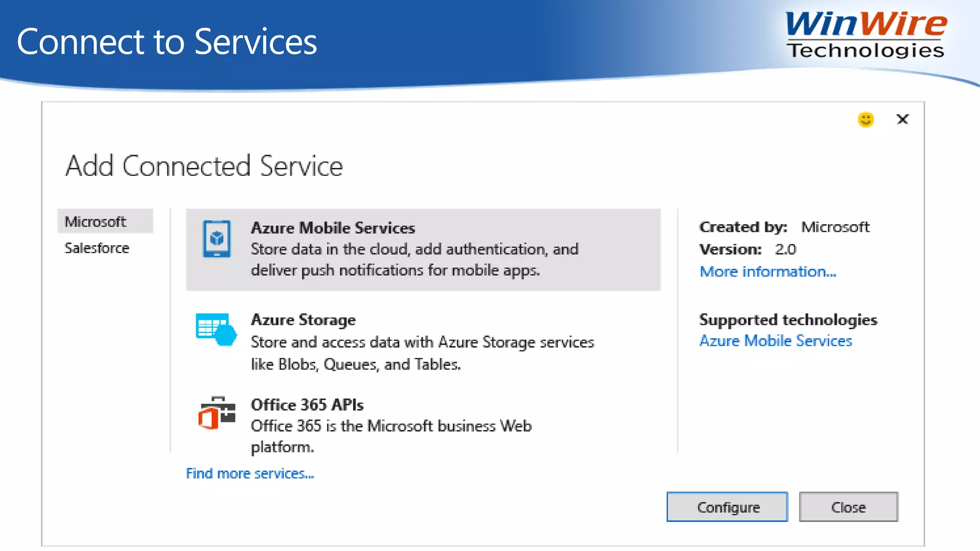Select the Salesforce provider category

pos(97,248)
